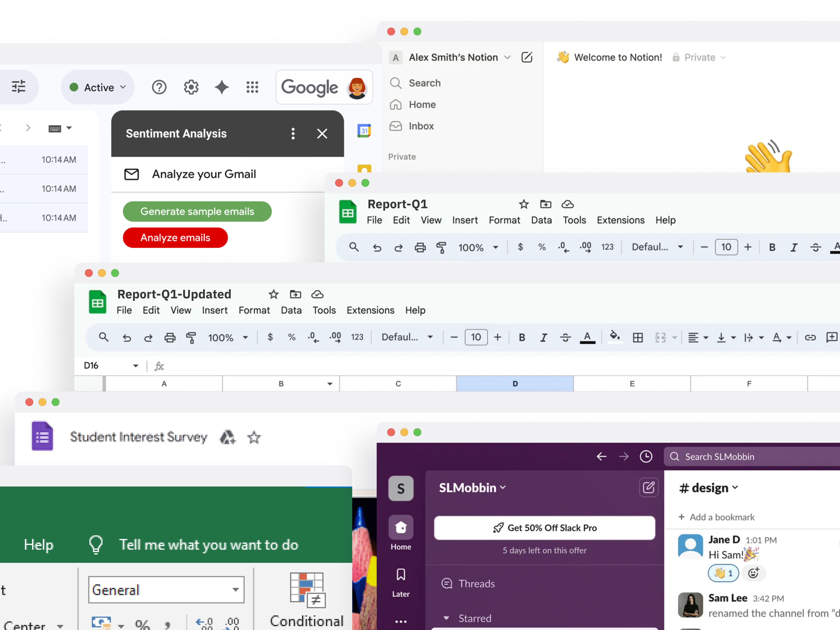
Task: Open the Data menu in Report-Q1
Action: [x=541, y=220]
